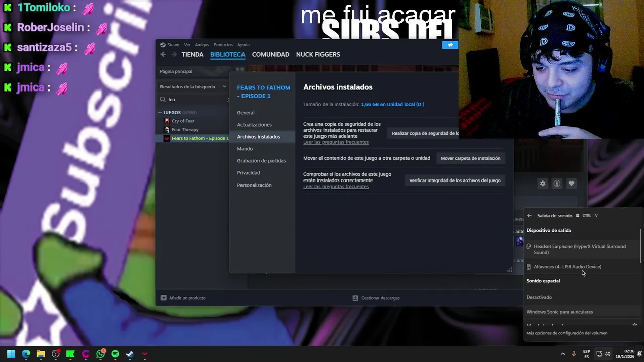Select Grabación de partidas section

pyautogui.click(x=262, y=161)
